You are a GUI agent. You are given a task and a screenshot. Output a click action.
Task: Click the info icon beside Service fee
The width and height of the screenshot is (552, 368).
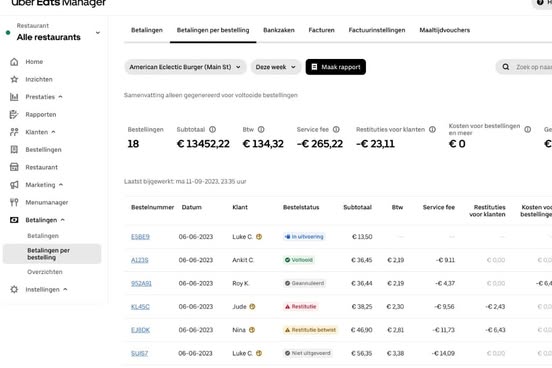[336, 130]
